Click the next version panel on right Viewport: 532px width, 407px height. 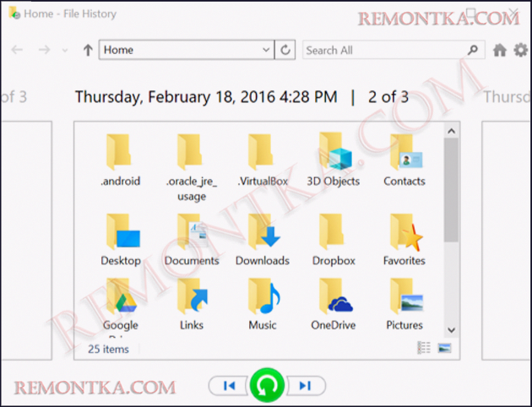click(x=507, y=240)
